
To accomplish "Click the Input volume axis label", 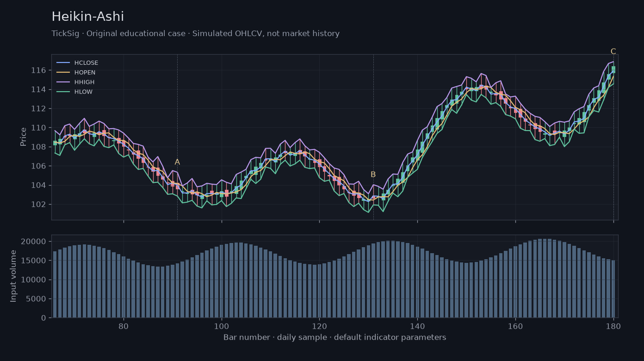I will [13, 276].
